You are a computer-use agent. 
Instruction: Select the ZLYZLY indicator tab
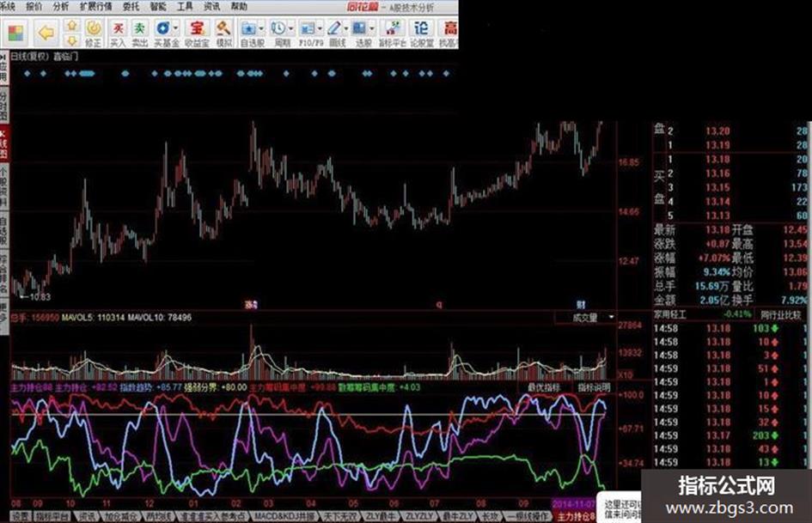coord(418,516)
